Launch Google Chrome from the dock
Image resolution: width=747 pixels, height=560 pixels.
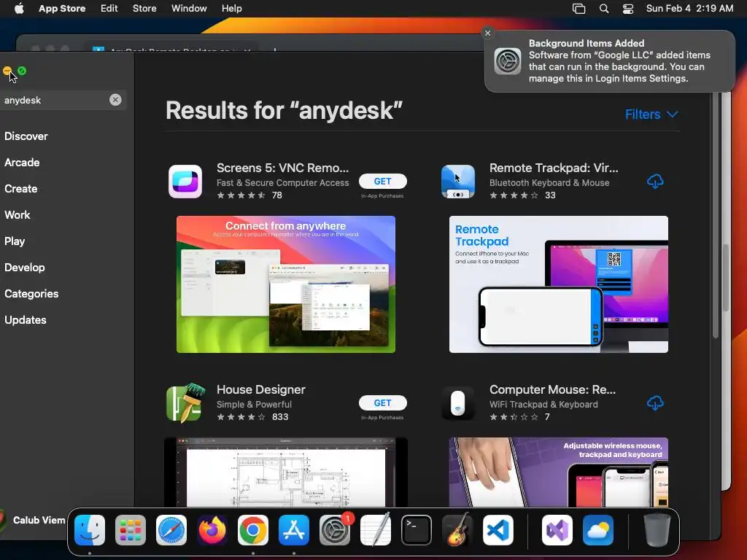tap(253, 530)
